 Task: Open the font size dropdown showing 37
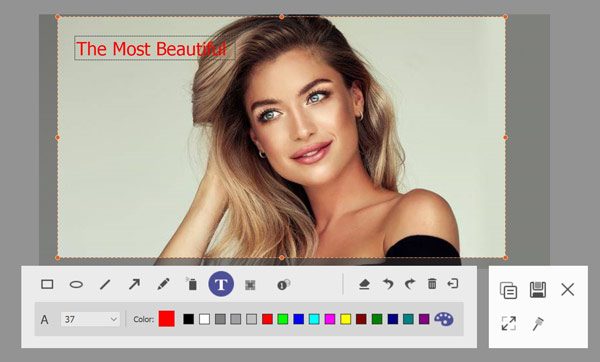point(90,319)
